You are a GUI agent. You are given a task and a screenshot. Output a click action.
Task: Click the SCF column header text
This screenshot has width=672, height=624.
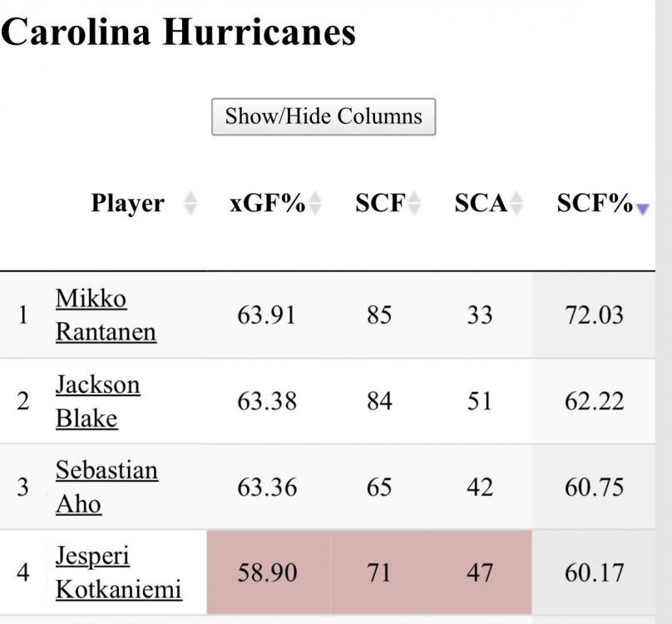(380, 204)
